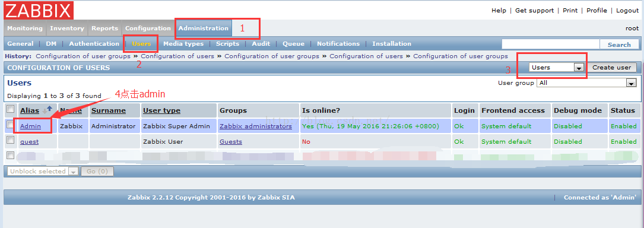Click the Admin online status Yes text
This screenshot has height=228, width=644.
pyautogui.click(x=370, y=126)
